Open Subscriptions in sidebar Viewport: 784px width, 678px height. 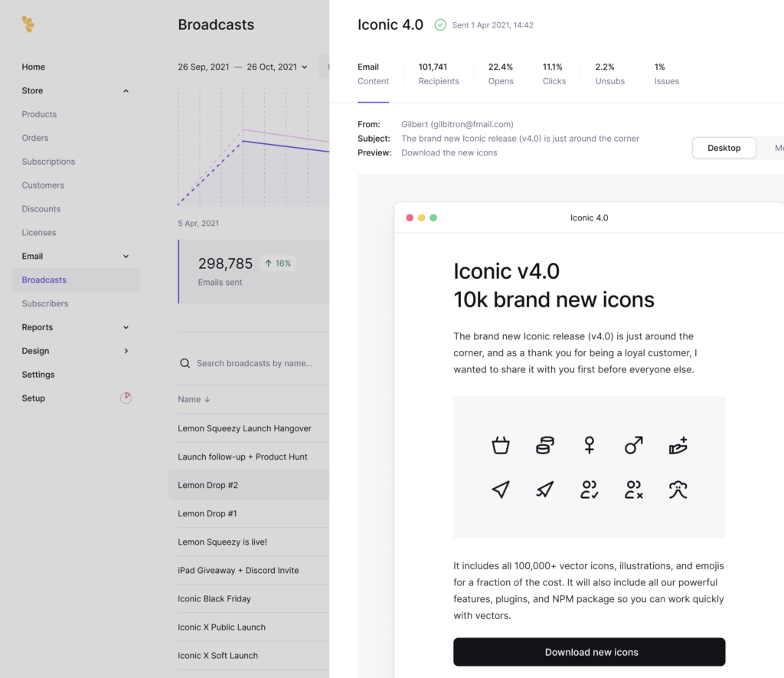(x=48, y=162)
